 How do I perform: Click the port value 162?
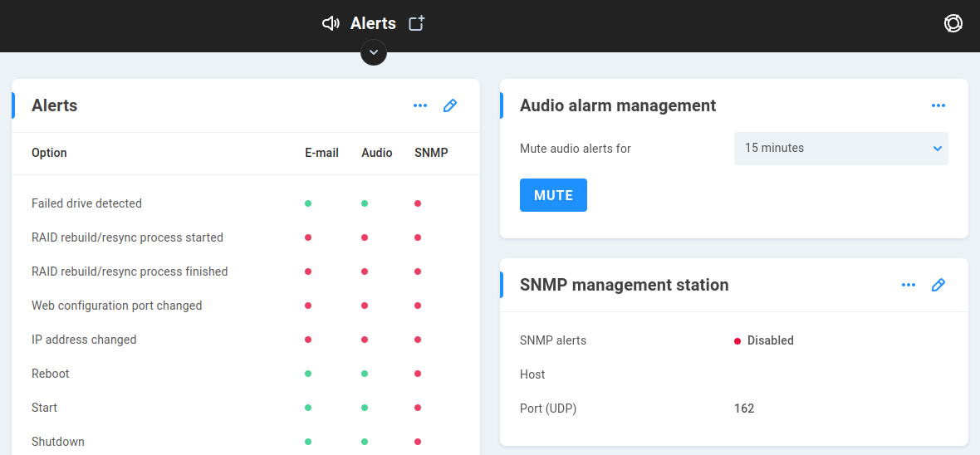pos(744,409)
